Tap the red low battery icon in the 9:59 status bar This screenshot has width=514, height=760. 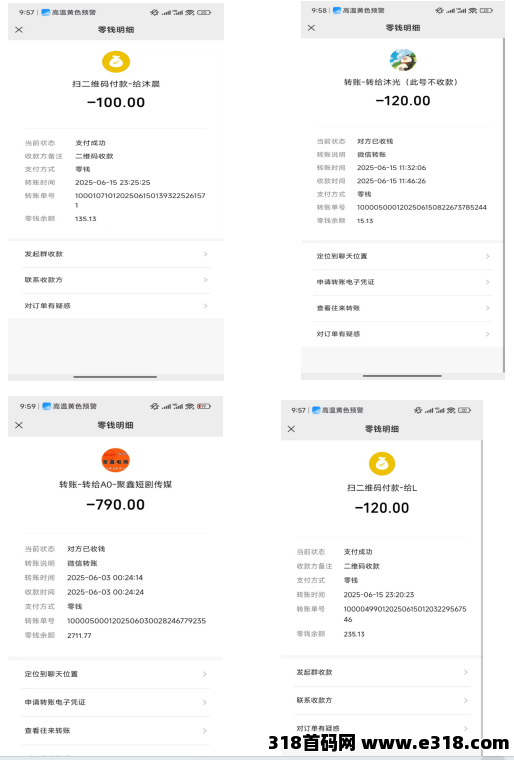(204, 406)
